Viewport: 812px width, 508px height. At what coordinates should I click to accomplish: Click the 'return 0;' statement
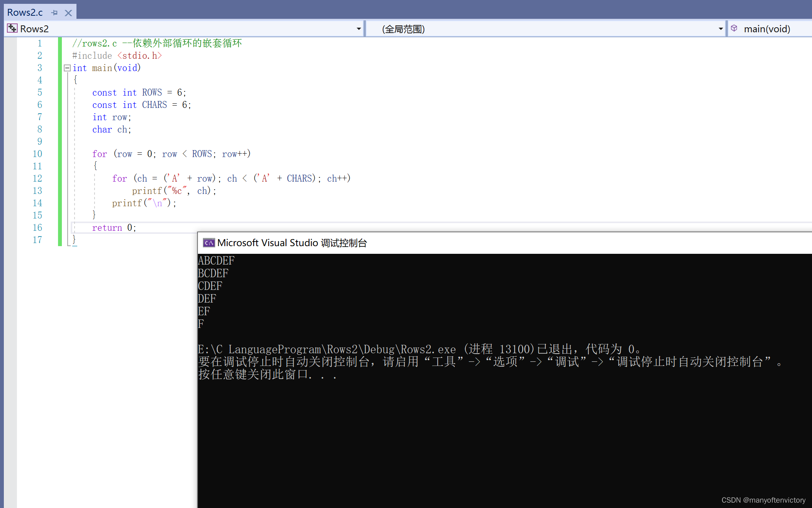point(114,228)
